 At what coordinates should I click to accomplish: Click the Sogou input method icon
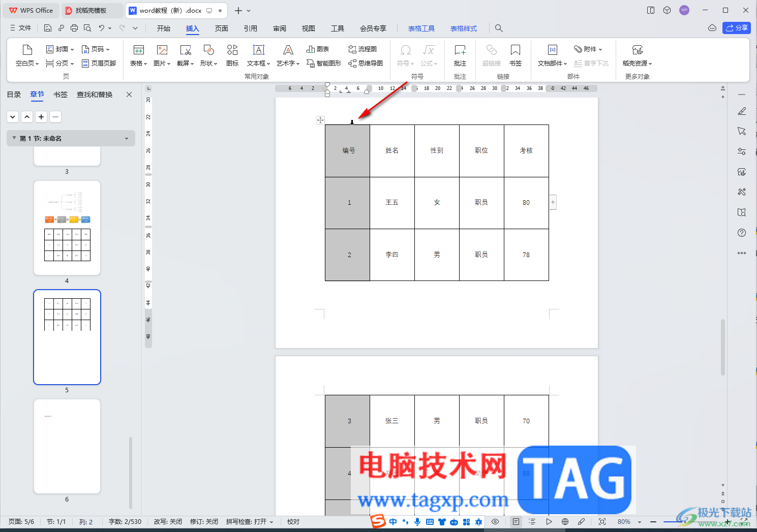coord(378,521)
